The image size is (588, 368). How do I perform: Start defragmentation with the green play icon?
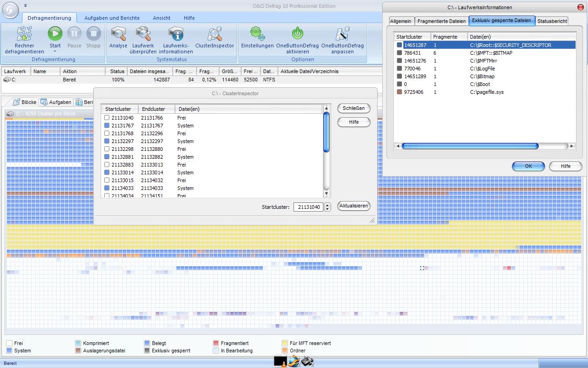[55, 34]
